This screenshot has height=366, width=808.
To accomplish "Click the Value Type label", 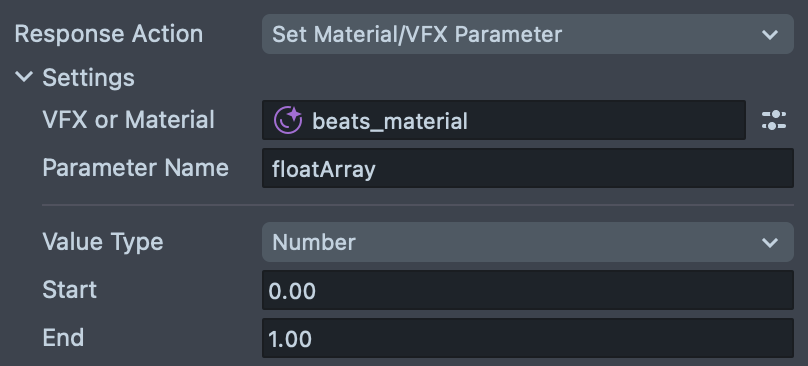I will [x=103, y=242].
